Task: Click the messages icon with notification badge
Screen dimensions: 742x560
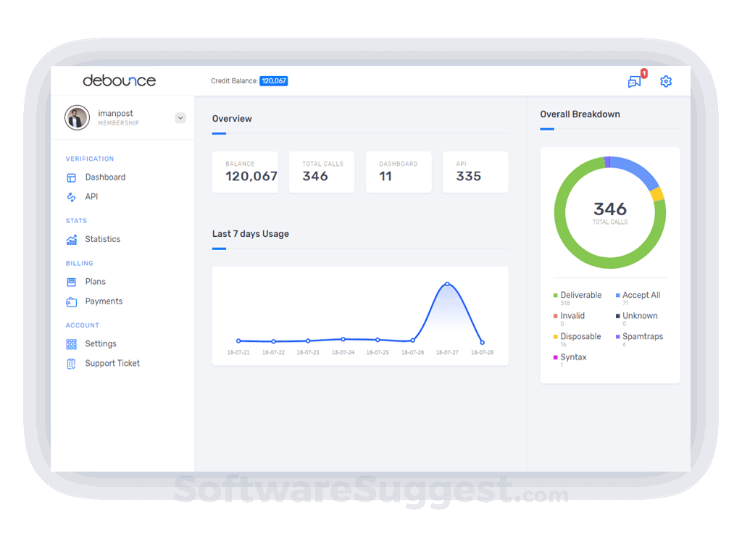Action: coord(635,81)
